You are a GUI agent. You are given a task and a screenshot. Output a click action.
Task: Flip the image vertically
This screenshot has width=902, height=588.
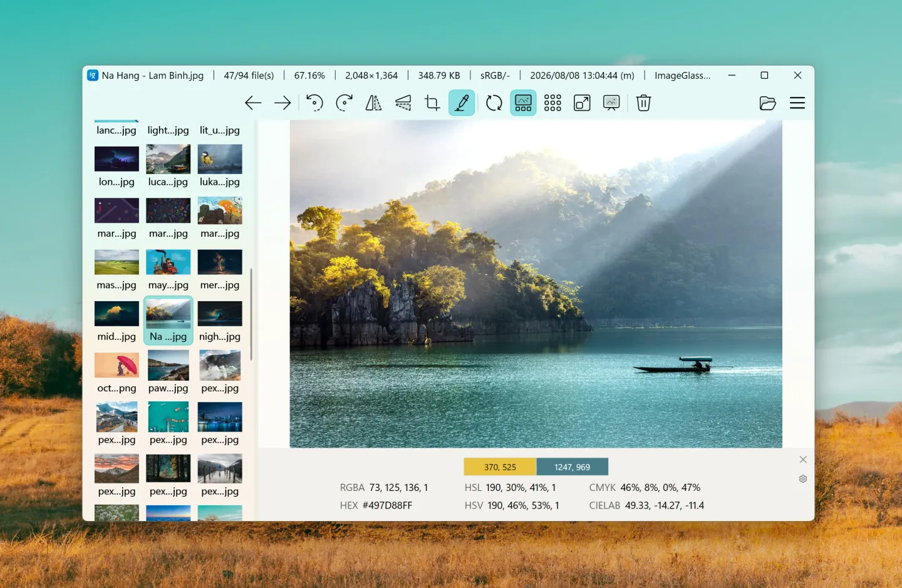[403, 103]
